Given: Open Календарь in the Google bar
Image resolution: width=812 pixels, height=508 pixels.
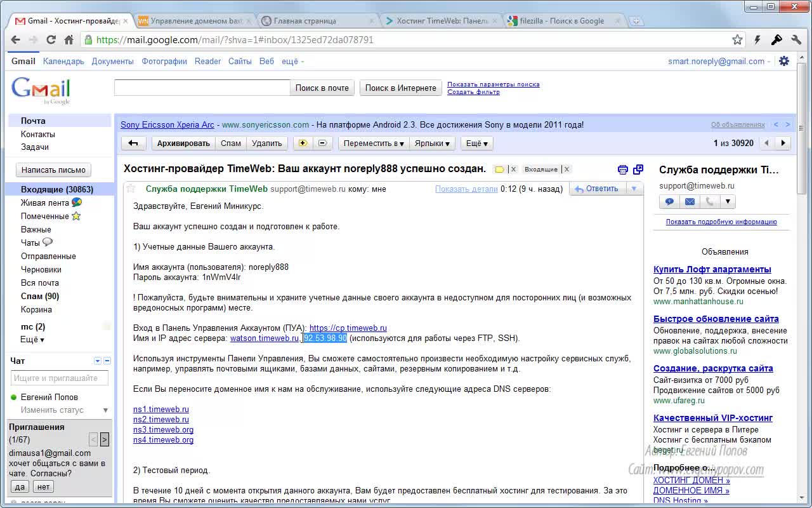Looking at the screenshot, I should click(63, 62).
